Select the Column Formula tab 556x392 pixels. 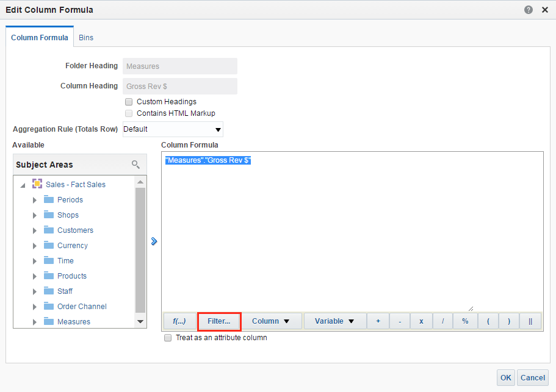(x=40, y=38)
